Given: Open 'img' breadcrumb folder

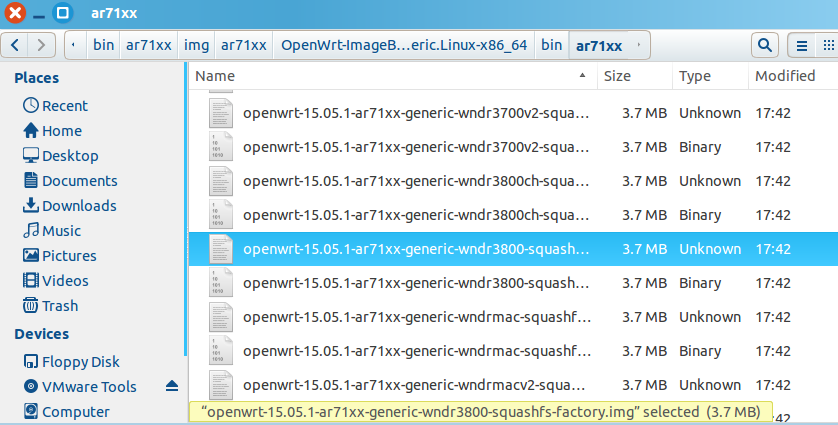Looking at the screenshot, I should 196,45.
